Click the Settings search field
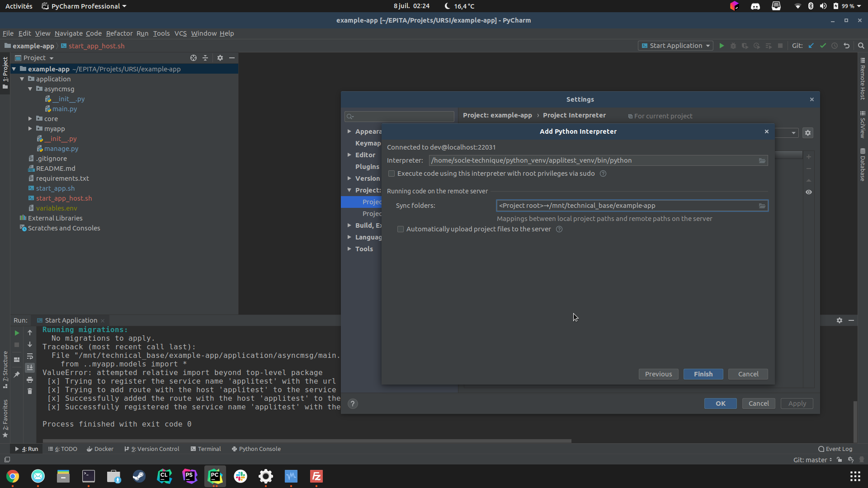The height and width of the screenshot is (488, 868). [399, 116]
